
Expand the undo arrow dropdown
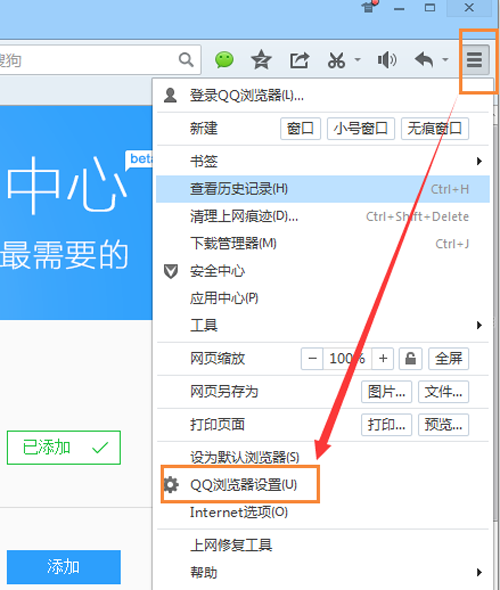[x=445, y=59]
